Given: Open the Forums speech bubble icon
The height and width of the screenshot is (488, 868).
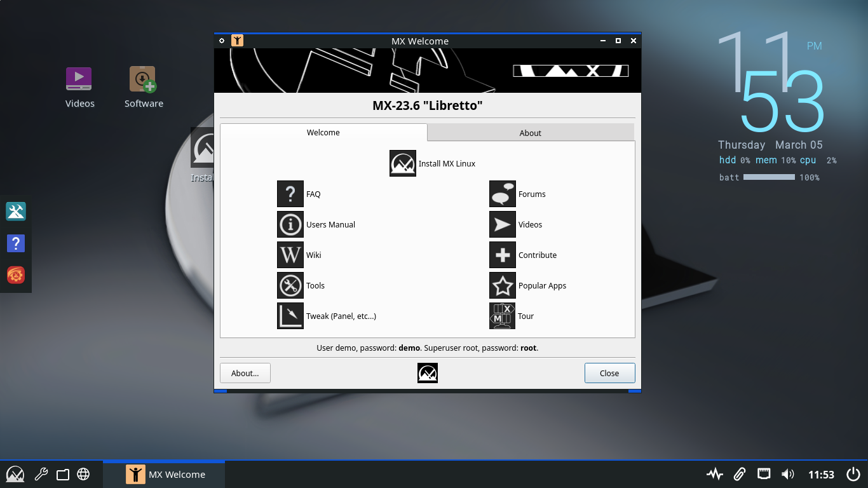Looking at the screenshot, I should pyautogui.click(x=502, y=194).
